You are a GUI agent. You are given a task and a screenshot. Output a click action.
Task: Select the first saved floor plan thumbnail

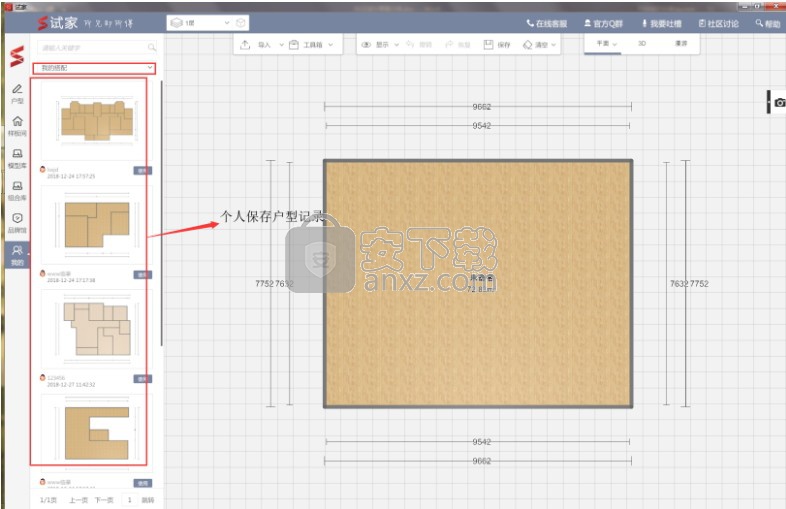[97, 120]
